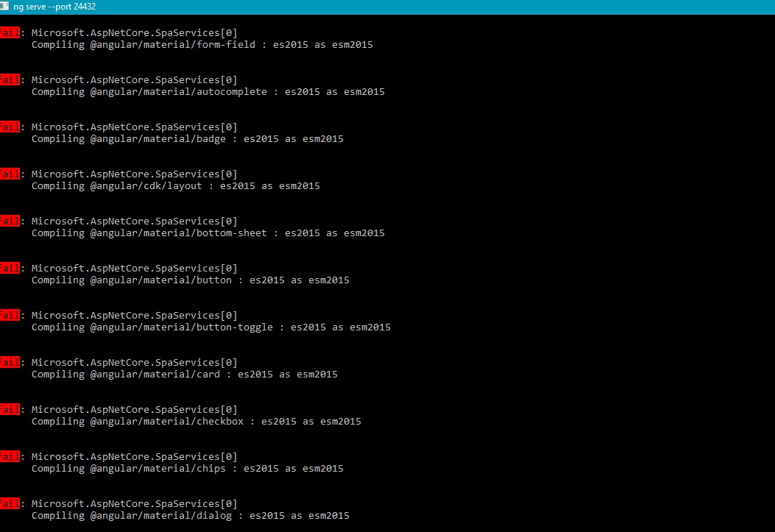Click red 'fail' label above autocomplete line
The width and height of the screenshot is (775, 532).
tap(10, 79)
